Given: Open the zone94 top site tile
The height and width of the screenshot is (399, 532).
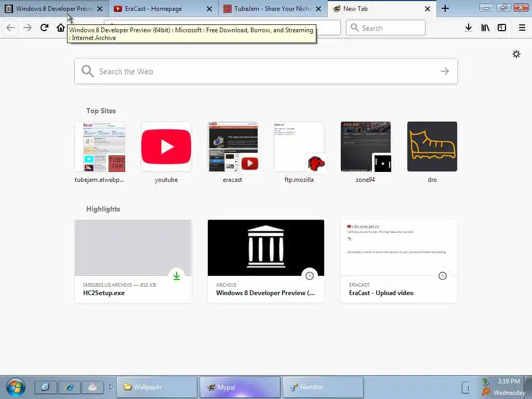Looking at the screenshot, I should 365,152.
